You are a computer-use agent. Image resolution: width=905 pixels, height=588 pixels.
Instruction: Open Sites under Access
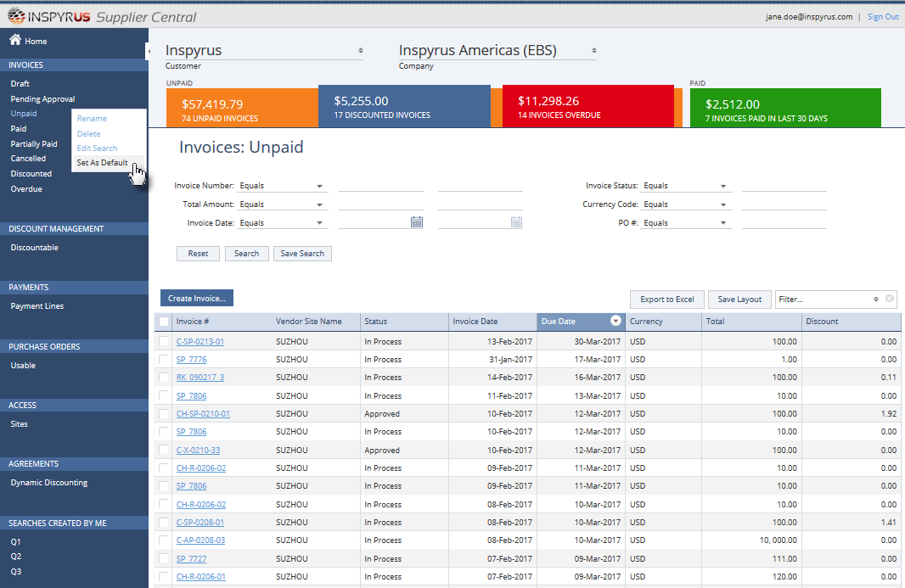point(19,423)
